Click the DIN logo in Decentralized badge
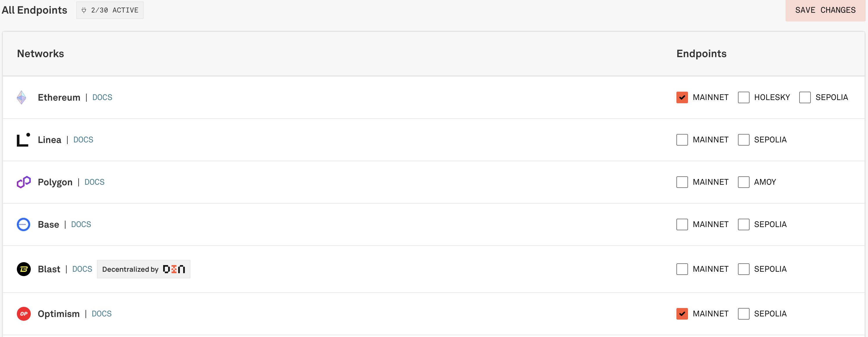868x337 pixels. [x=174, y=269]
